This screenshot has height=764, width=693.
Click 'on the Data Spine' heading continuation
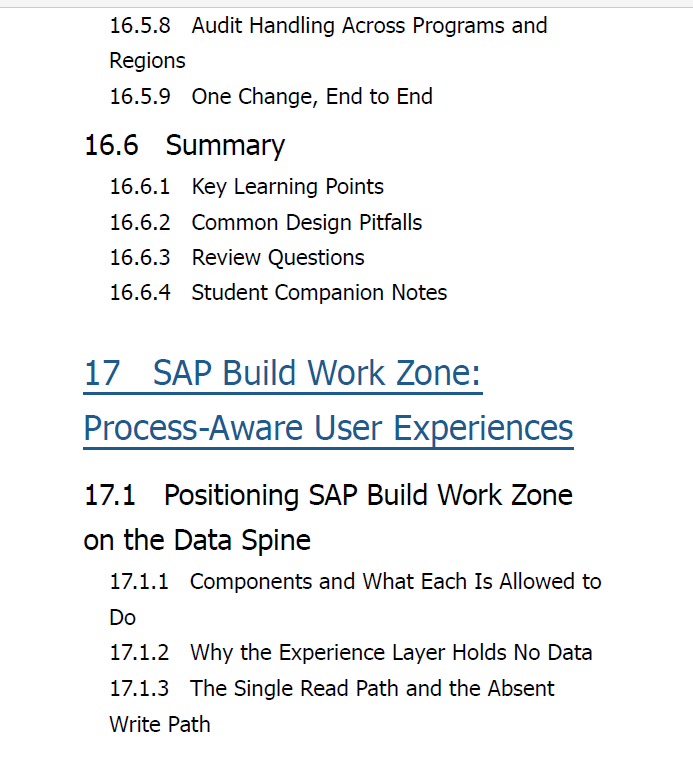click(x=197, y=540)
